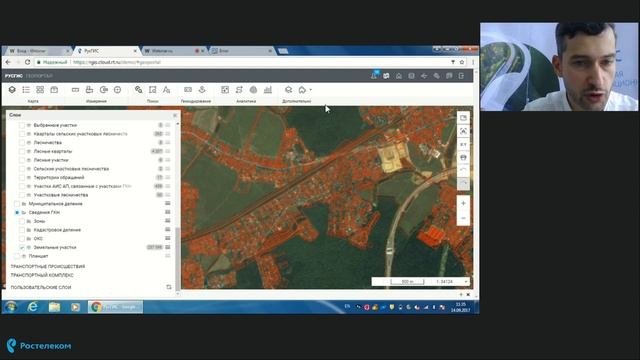Open the globe icon in Аналитика

(253, 90)
